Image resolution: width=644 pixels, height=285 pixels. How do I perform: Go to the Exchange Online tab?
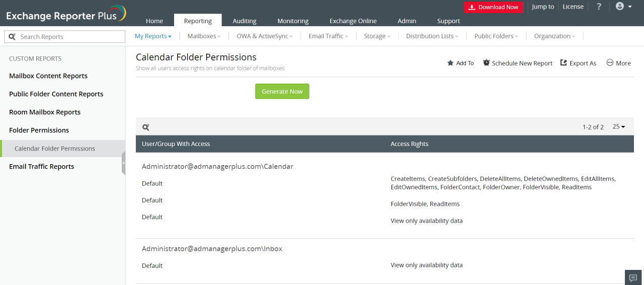[353, 21]
